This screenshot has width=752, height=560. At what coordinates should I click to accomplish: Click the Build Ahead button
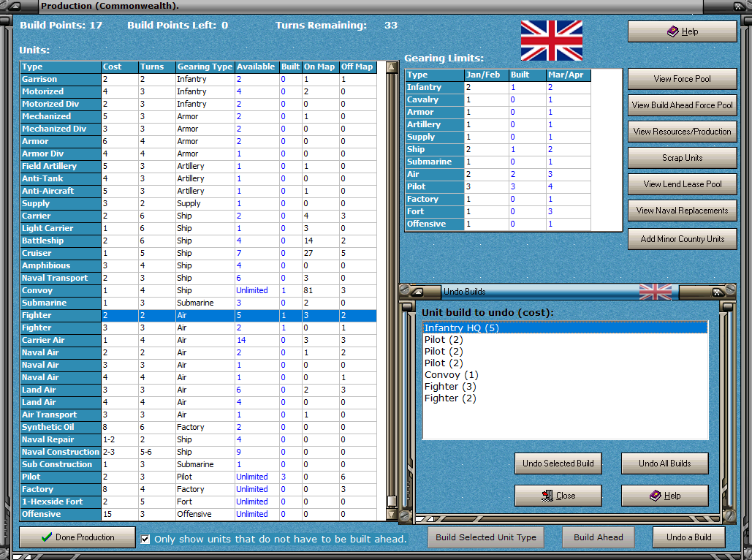(598, 537)
